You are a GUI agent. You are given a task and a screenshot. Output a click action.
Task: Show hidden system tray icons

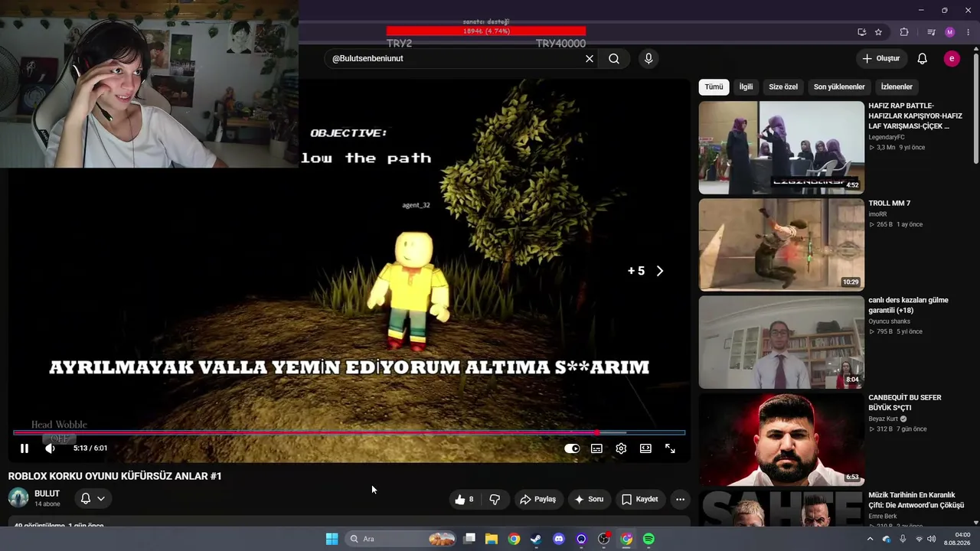(870, 539)
